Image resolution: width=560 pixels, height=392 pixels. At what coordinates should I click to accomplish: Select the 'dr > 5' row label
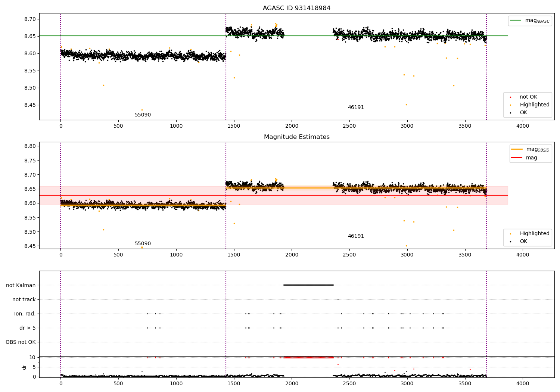pos(28,328)
